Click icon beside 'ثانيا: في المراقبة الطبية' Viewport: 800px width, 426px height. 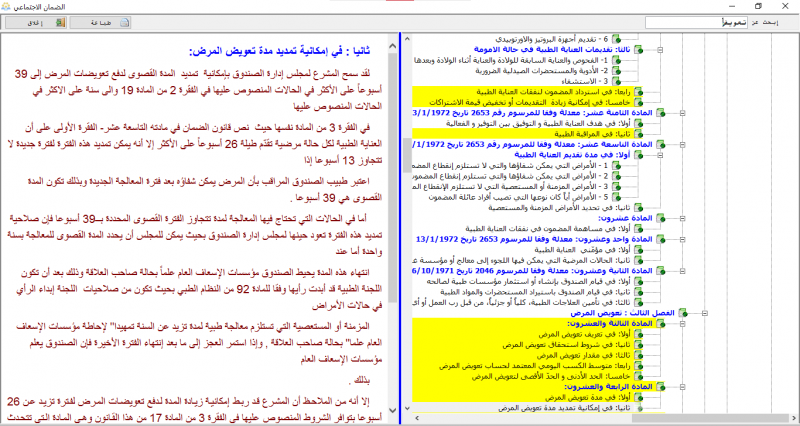(638, 134)
